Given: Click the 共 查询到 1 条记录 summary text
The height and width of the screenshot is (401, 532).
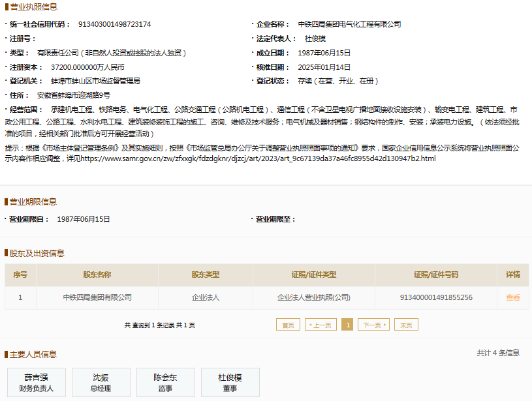Looking at the screenshot, I should coord(160,325).
